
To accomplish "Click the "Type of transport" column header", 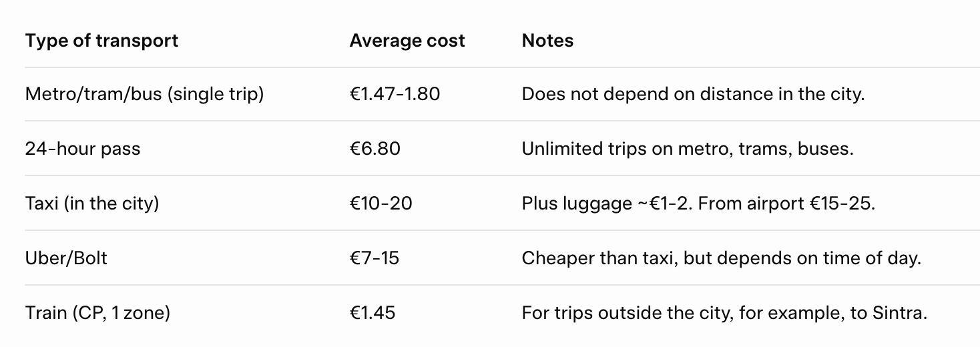I will tap(101, 41).
